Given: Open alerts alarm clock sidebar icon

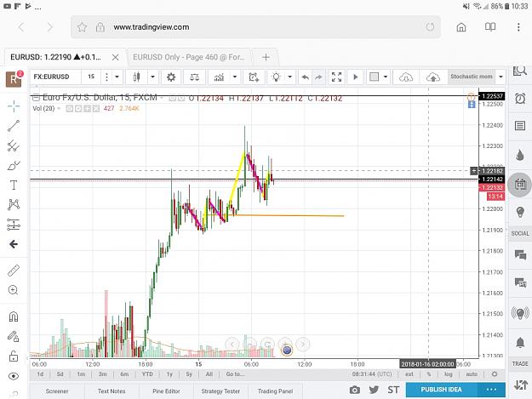Looking at the screenshot, I should click(x=520, y=99).
